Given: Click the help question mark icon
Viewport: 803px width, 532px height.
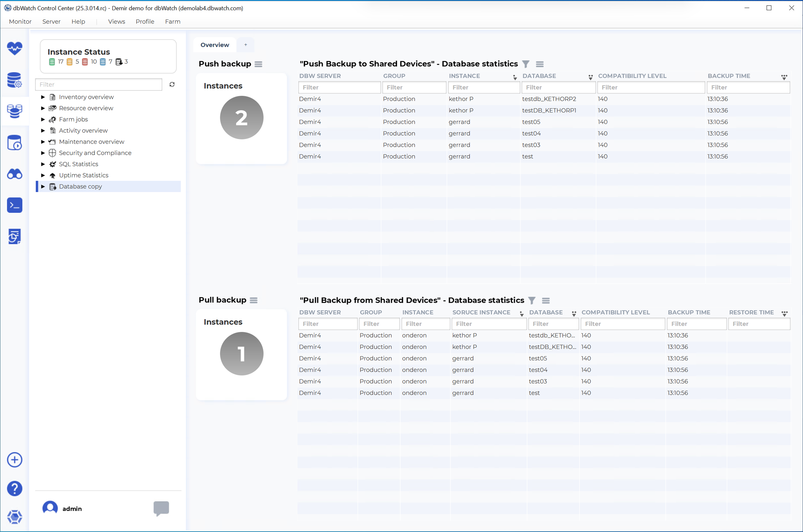Looking at the screenshot, I should [14, 488].
